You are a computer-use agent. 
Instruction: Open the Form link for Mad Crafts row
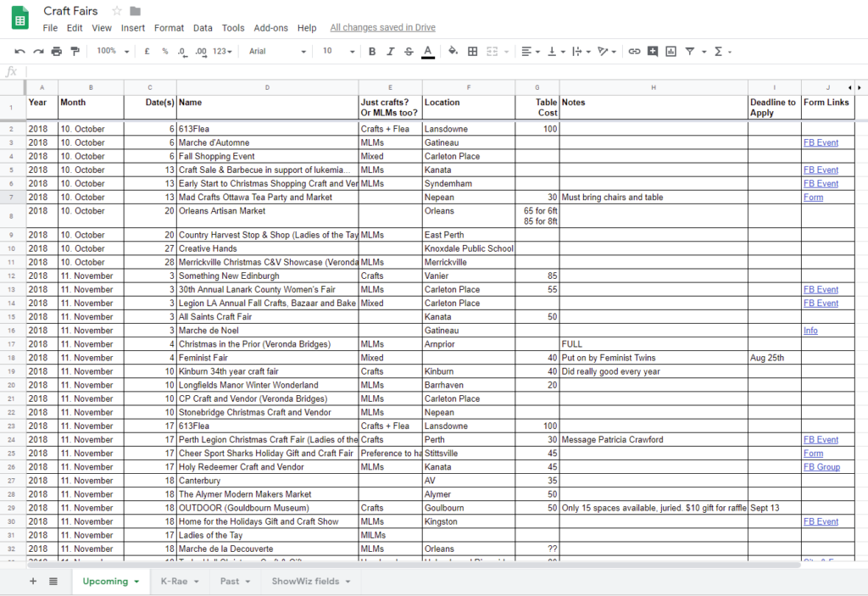tap(813, 198)
